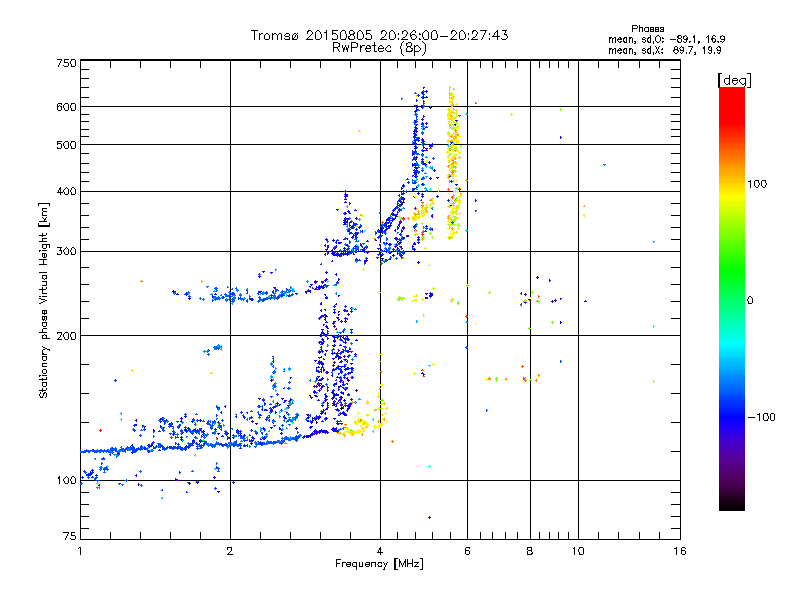800x600 pixels.
Task: Click the x-axis label 'Frequency [MHz]'
Action: click(x=379, y=564)
